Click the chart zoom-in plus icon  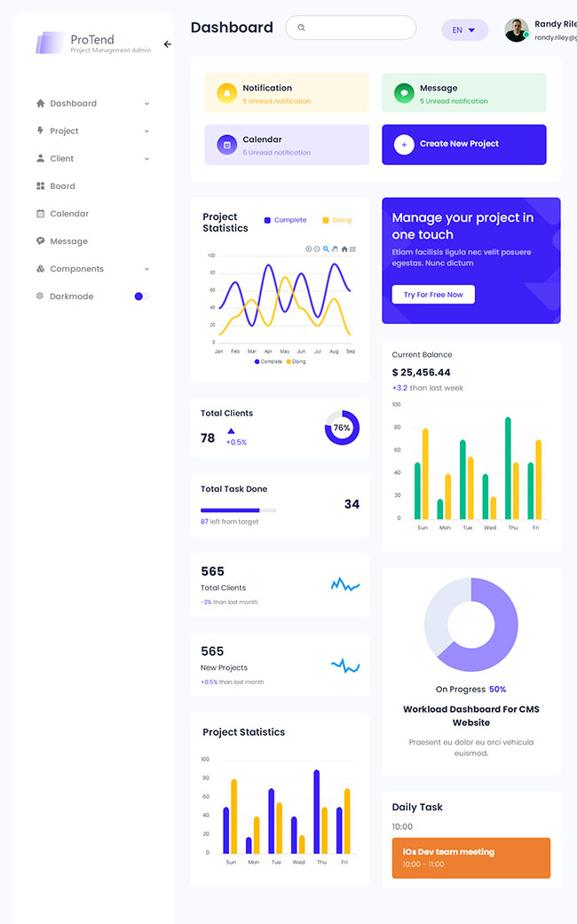309,249
